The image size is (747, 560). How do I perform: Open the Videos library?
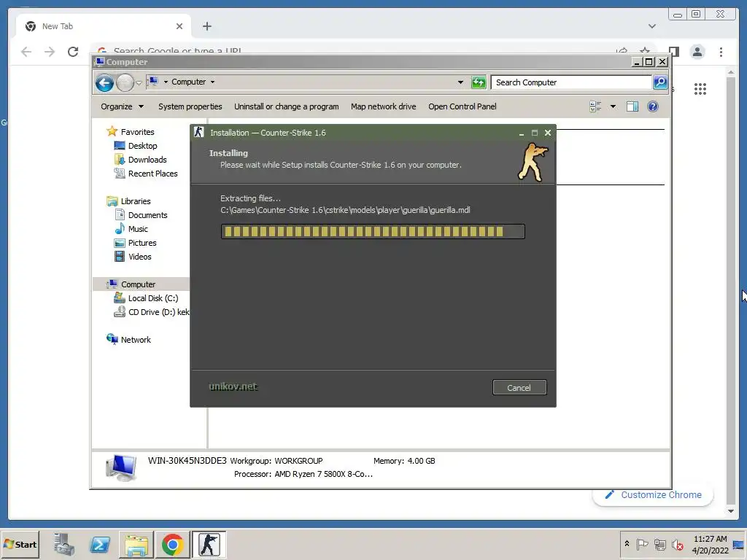point(133,256)
